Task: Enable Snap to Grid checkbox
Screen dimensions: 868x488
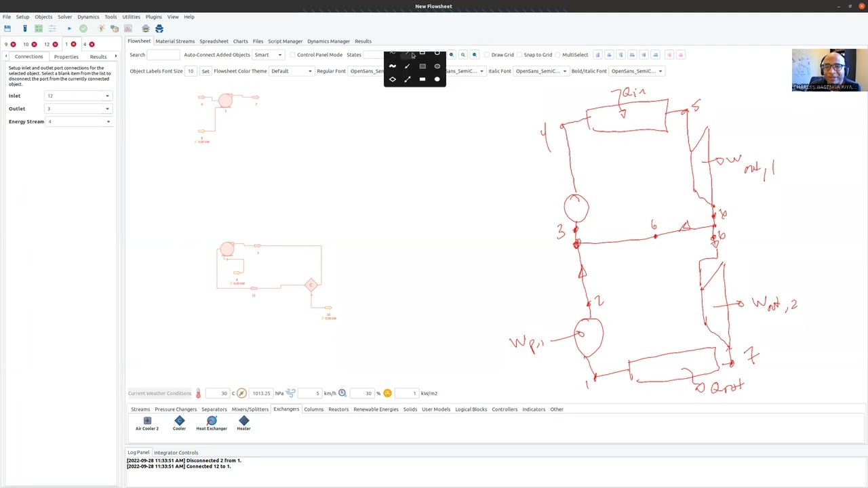Action: [519, 55]
